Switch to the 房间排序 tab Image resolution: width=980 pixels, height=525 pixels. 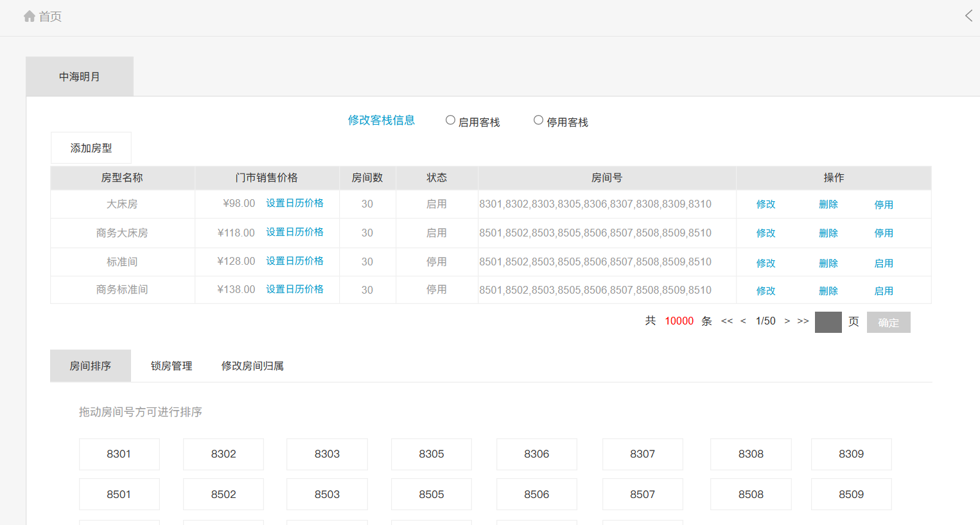pyautogui.click(x=91, y=366)
